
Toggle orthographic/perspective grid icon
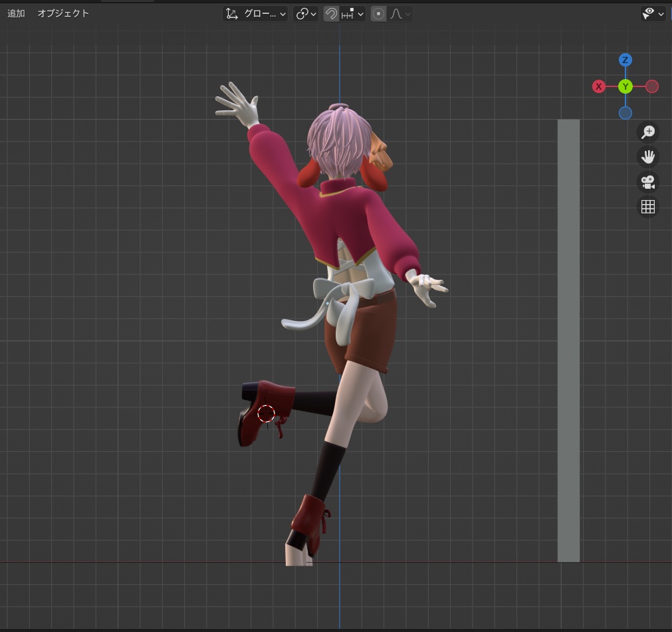coord(647,207)
